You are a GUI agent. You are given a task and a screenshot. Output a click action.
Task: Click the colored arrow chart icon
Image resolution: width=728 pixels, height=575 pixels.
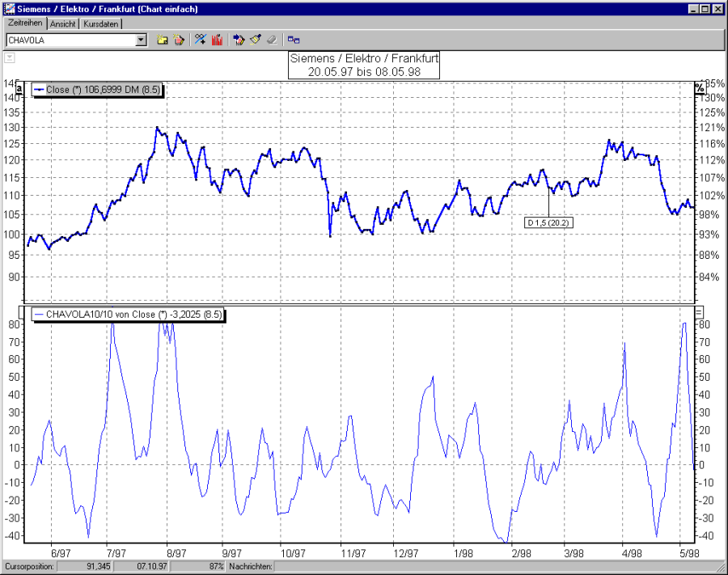239,39
